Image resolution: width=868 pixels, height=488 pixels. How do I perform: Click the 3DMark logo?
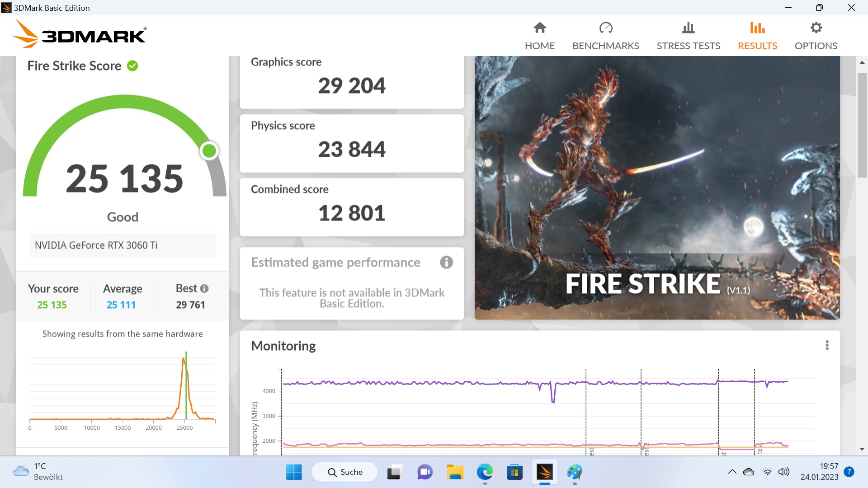pos(80,34)
